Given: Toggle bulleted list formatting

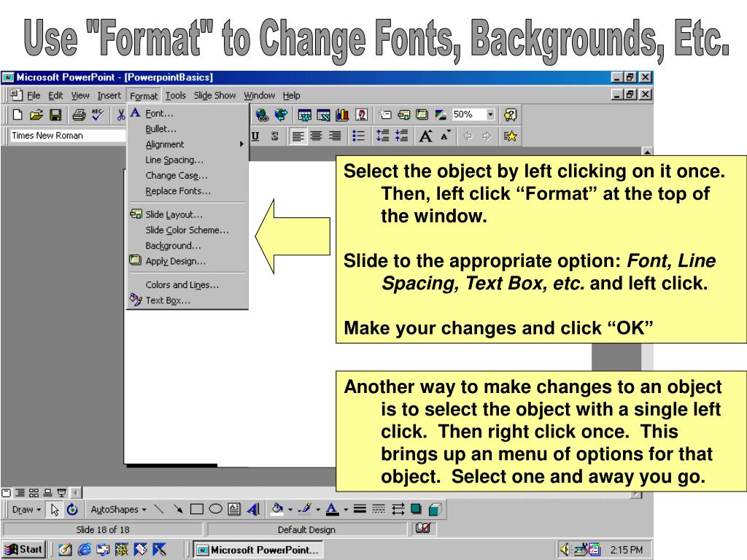Looking at the screenshot, I should click(358, 136).
